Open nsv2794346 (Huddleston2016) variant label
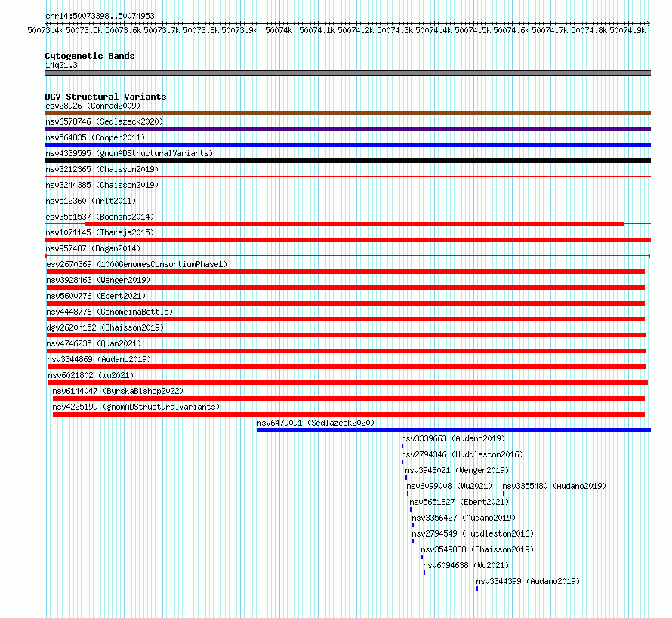672x618 pixels. click(462, 454)
